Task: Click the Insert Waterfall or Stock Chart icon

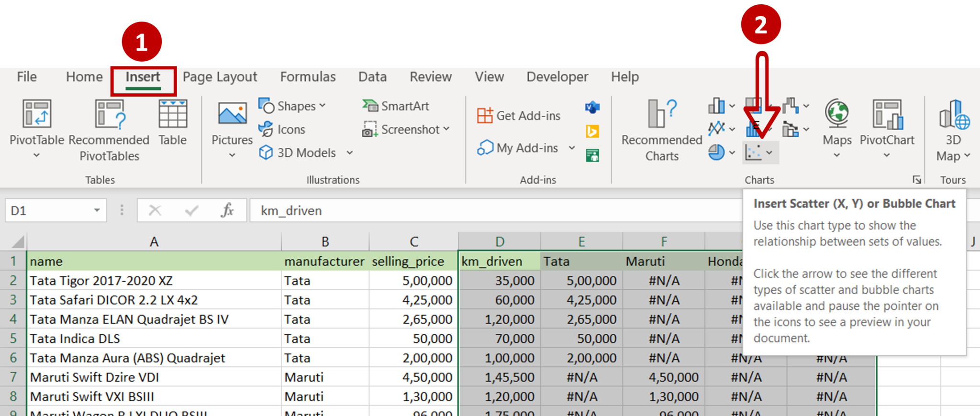Action: point(791,106)
